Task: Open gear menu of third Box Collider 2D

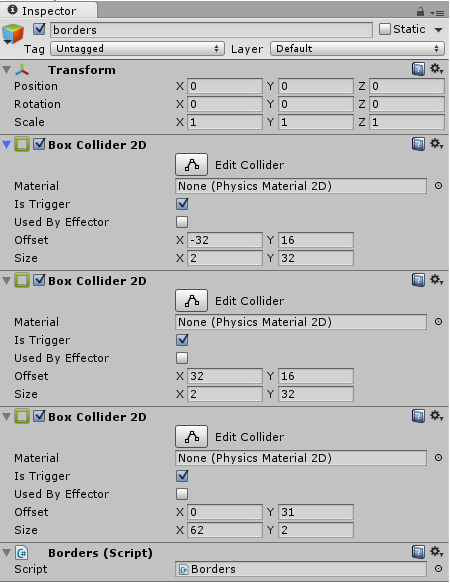Action: coord(436,415)
